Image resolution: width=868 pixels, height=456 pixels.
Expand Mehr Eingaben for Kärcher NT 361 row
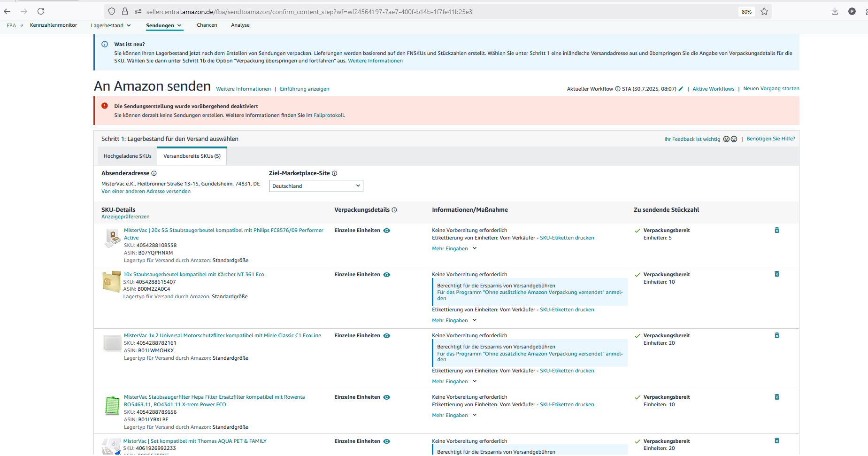click(x=454, y=321)
